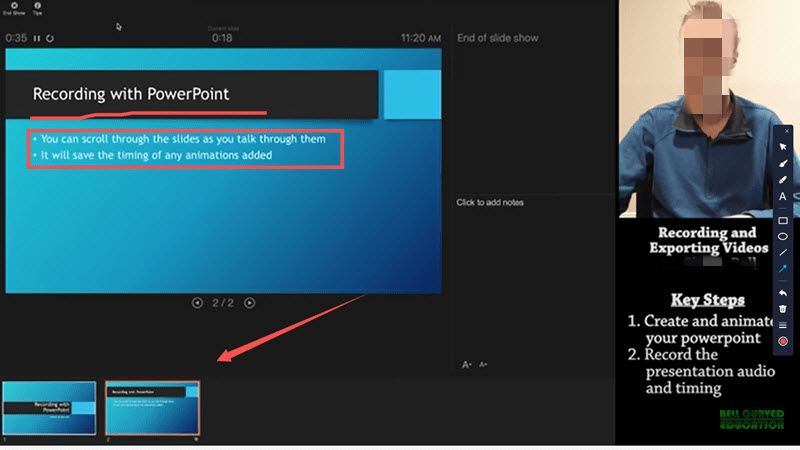The width and height of the screenshot is (800, 450).
Task: Undo the last annotation
Action: tap(783, 293)
